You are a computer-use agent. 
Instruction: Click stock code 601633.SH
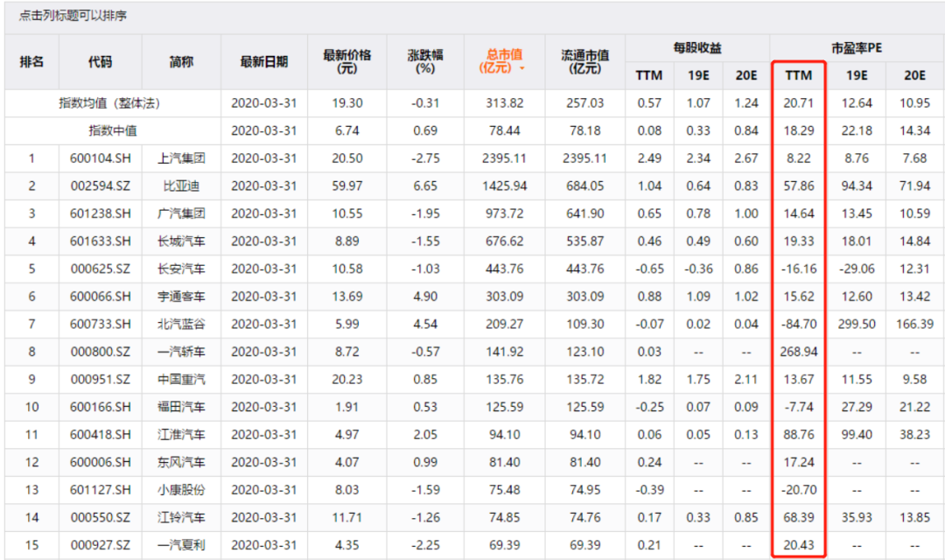(x=100, y=241)
